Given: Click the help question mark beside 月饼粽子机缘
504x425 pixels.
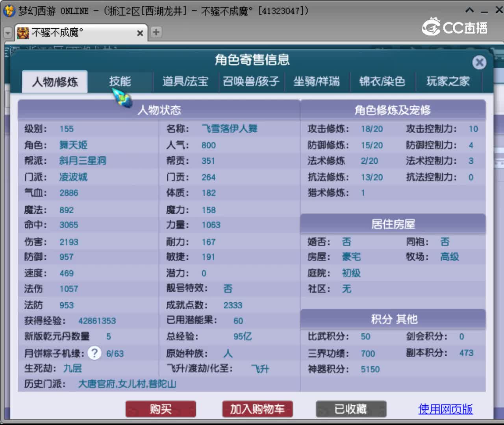Looking at the screenshot, I should point(94,353).
